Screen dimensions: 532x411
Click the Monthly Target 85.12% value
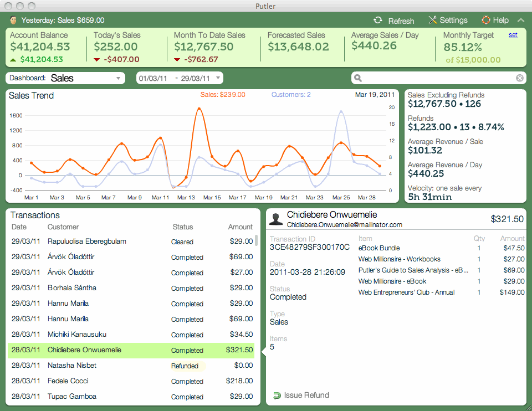click(463, 47)
